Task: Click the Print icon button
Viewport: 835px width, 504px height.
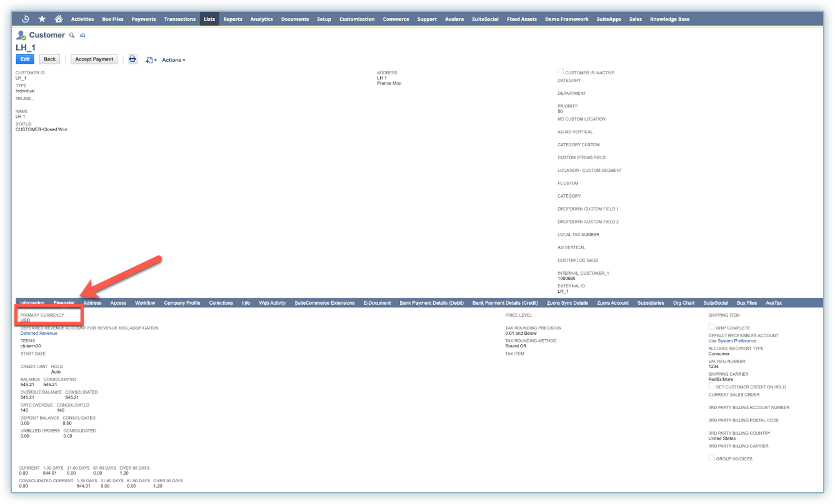Action: pyautogui.click(x=132, y=59)
